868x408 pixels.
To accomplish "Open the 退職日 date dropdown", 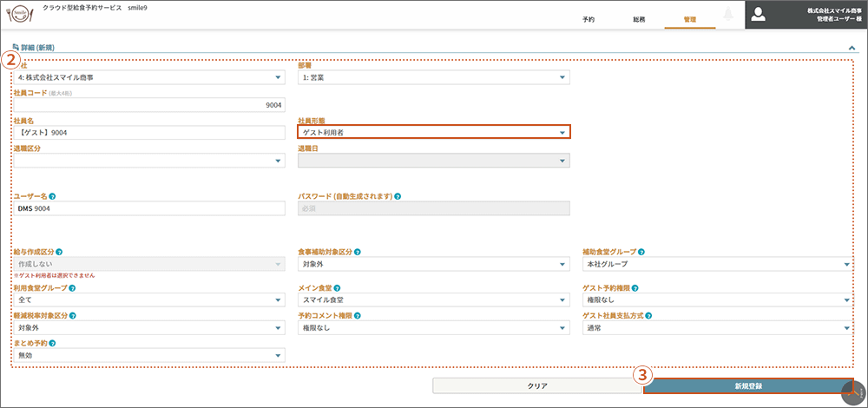I will pos(433,161).
